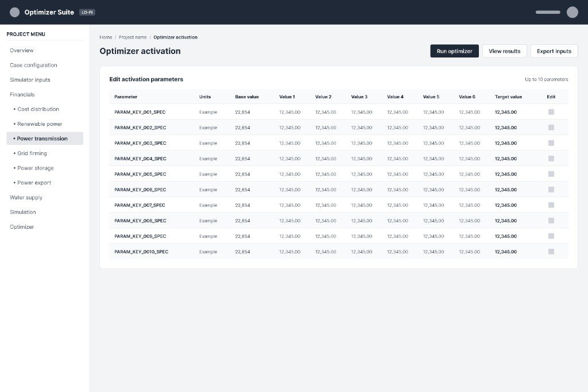
Task: Click Export inputs button
Action: [x=554, y=51]
